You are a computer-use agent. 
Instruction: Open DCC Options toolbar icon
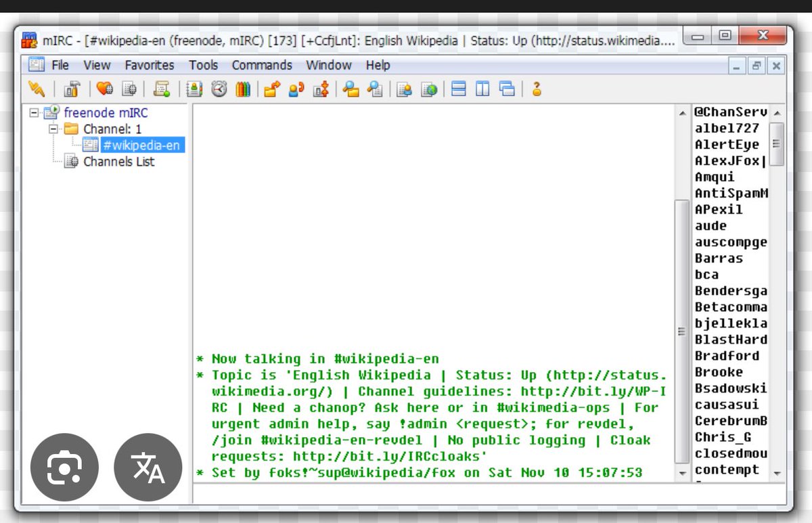click(321, 89)
